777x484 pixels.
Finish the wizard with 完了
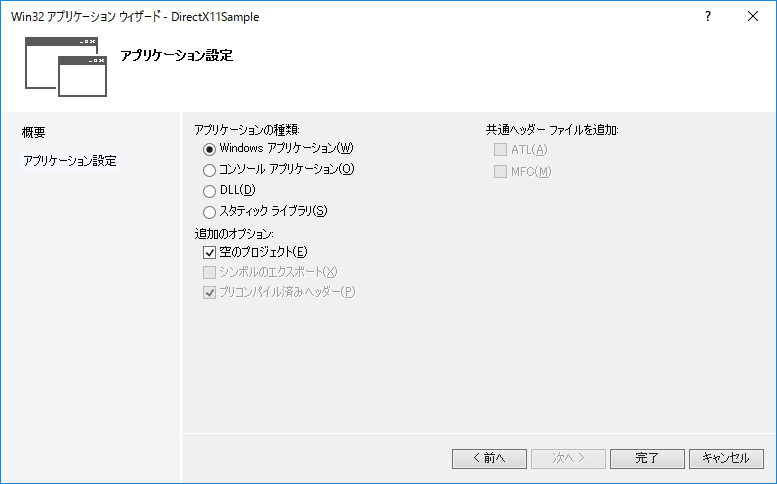(x=647, y=458)
